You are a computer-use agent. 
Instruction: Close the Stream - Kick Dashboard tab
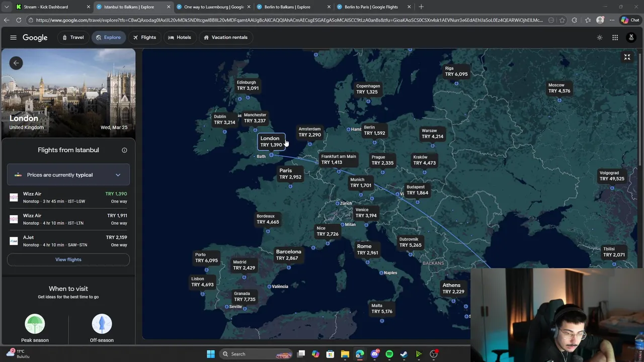pos(89,7)
